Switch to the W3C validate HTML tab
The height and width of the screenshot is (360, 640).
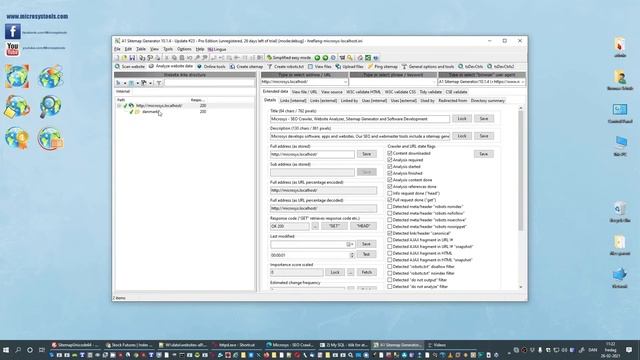(363, 92)
